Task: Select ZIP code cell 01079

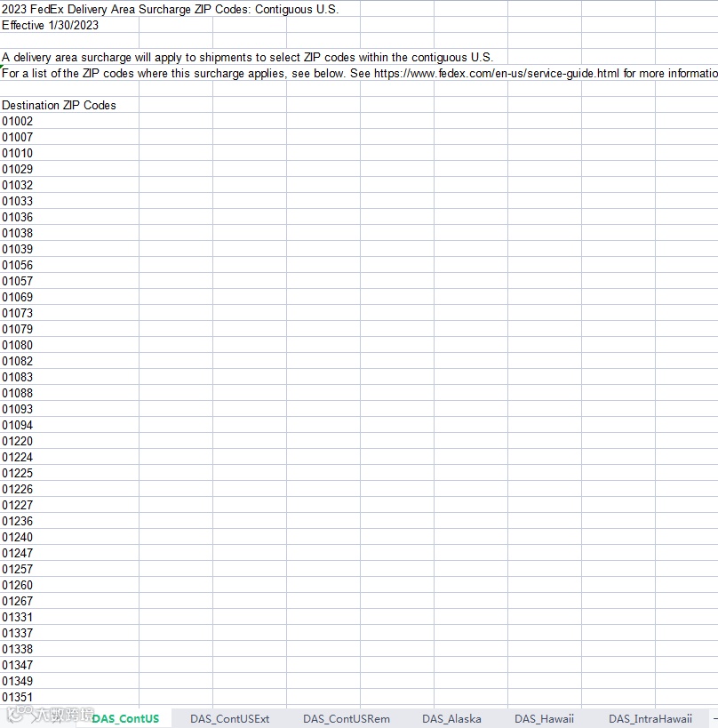Action: coord(69,329)
